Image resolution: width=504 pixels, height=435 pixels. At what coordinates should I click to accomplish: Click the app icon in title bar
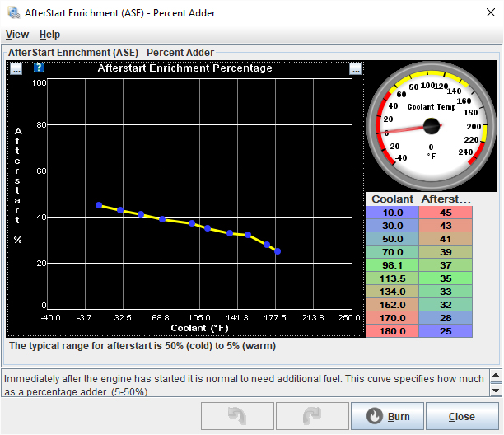(11, 12)
